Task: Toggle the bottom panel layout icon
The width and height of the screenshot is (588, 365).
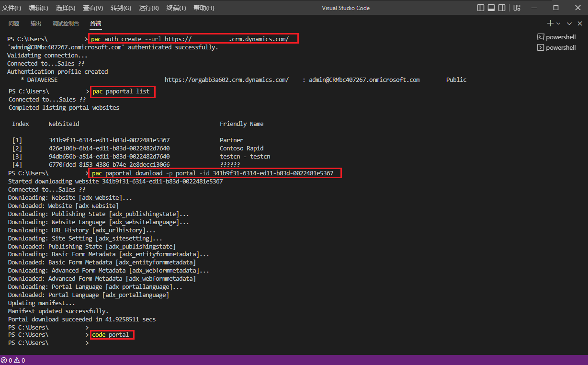Action: point(491,8)
